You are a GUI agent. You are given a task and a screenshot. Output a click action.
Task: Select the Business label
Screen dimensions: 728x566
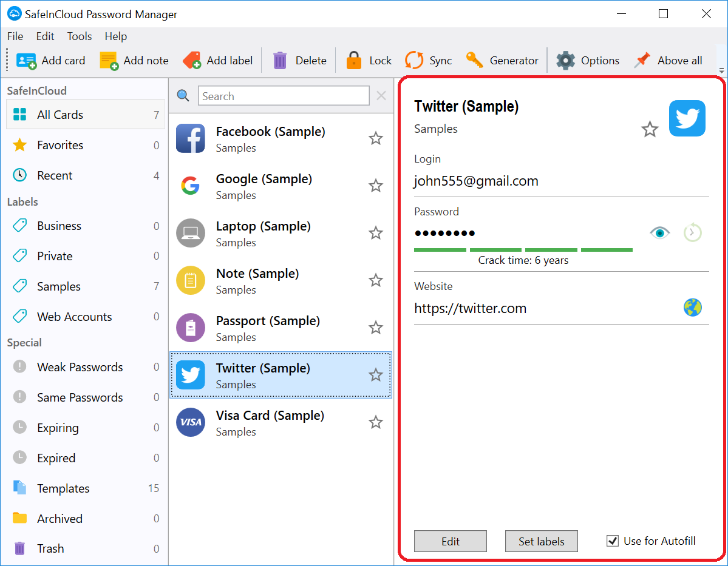(86, 226)
